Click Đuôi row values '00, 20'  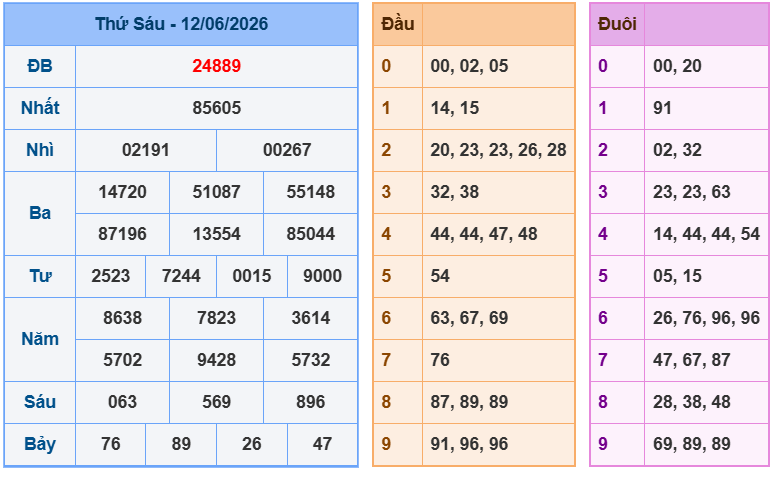tap(677, 66)
